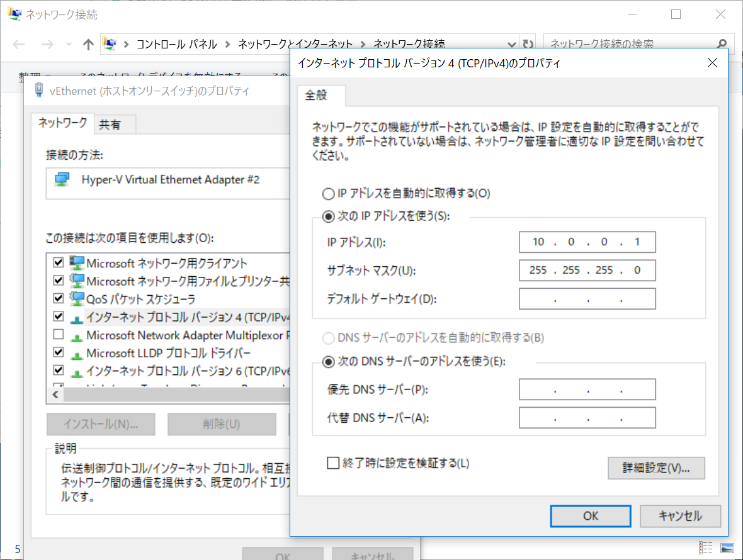Click the search magnifier icon
This screenshot has height=560, width=743.
click(722, 44)
